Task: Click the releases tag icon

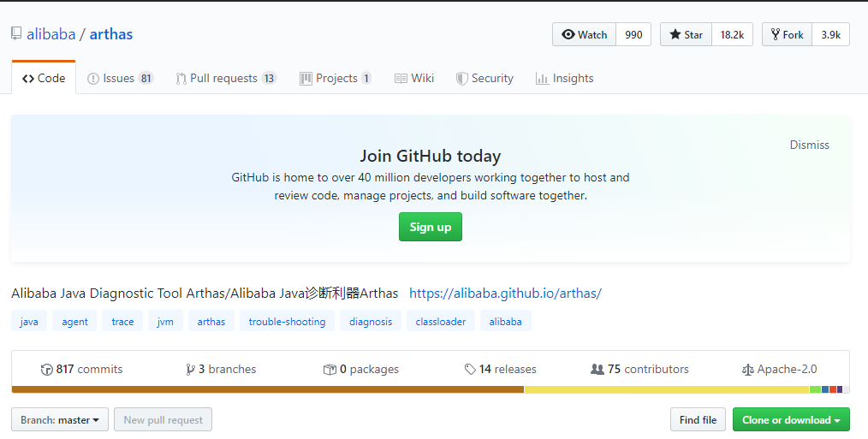Action: pyautogui.click(x=470, y=369)
